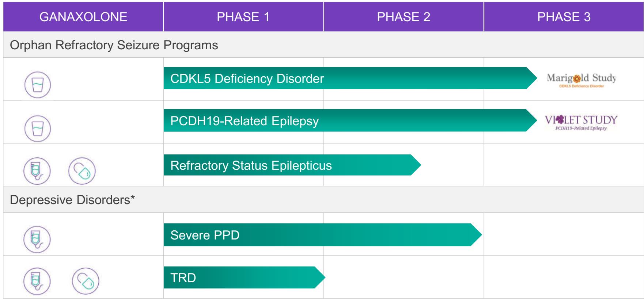The width and height of the screenshot is (644, 299).
Task: Click the oral suspension cup icon for CDKL5
Action: (38, 85)
